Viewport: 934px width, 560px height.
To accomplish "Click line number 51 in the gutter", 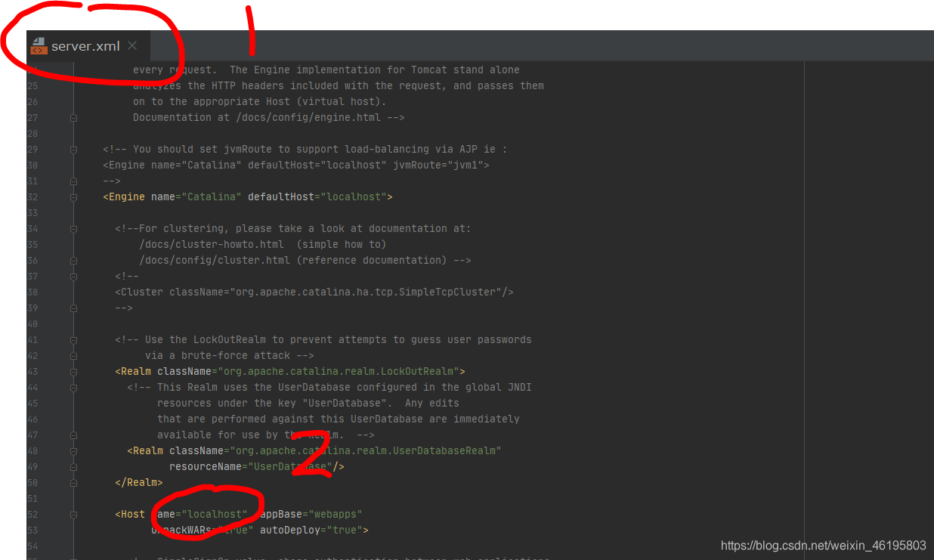I will point(32,498).
